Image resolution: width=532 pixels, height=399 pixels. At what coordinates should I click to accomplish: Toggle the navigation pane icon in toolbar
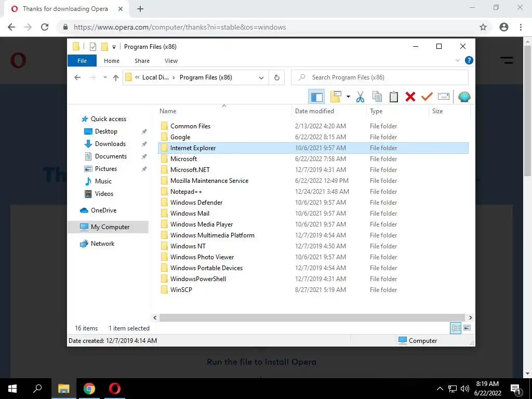coord(316,97)
